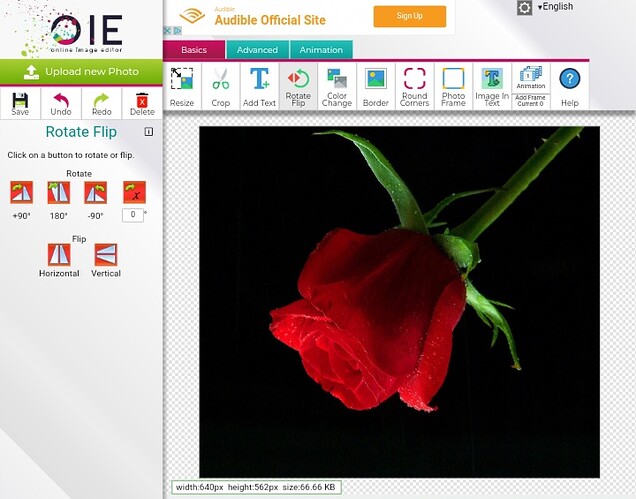Switch to the Animation tab
The height and width of the screenshot is (499, 636).
click(x=321, y=50)
